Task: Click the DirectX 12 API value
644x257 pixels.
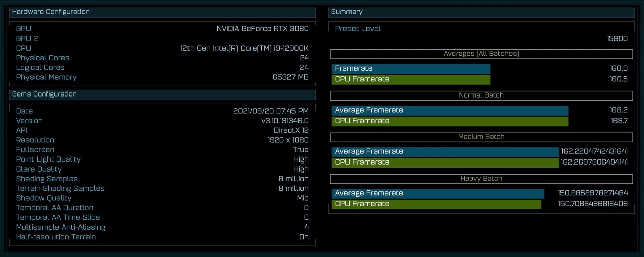Action: tap(291, 130)
